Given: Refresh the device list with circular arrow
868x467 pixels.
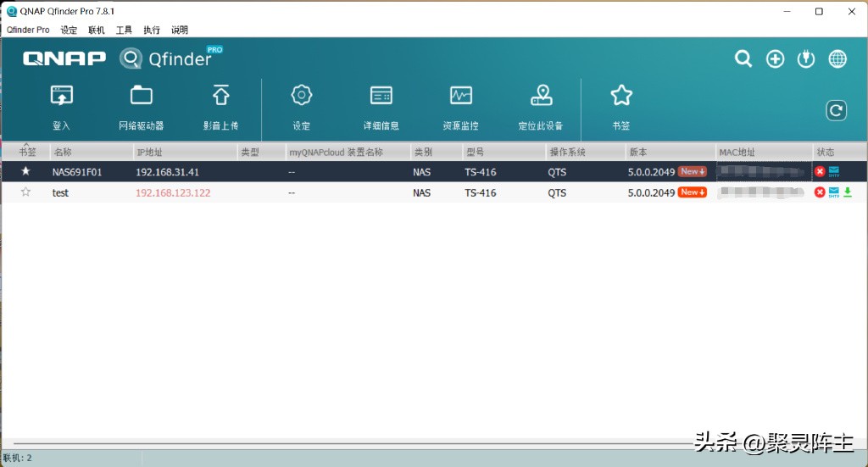Looking at the screenshot, I should [836, 111].
